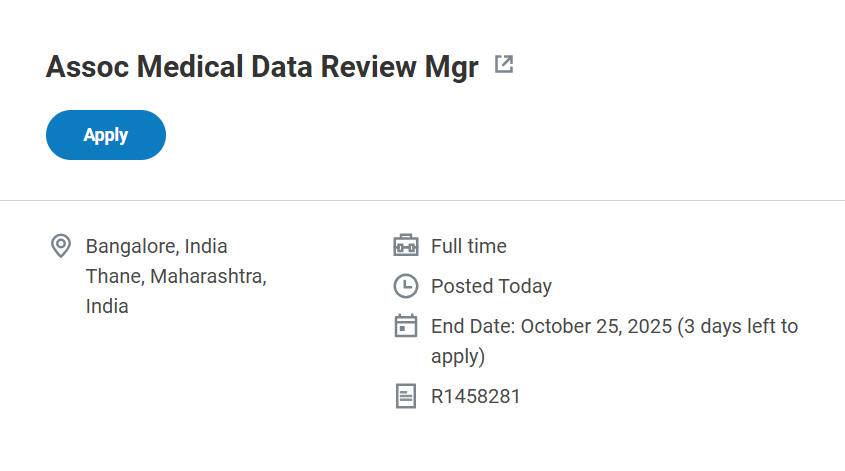Click the "End Date:" label
Image resolution: width=845 pixels, height=471 pixels.
(x=473, y=326)
